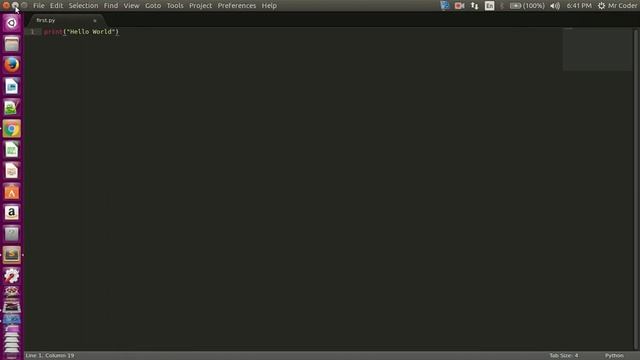Open the Project menu

click(x=200, y=6)
